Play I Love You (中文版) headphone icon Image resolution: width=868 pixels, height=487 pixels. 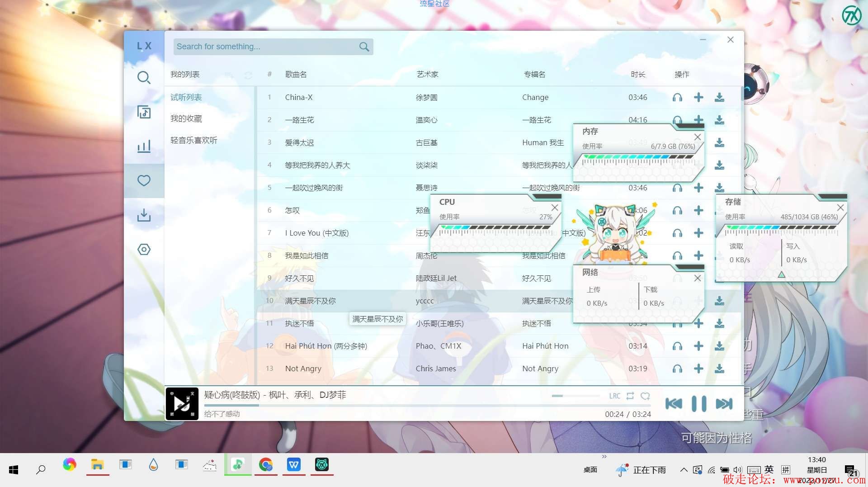point(677,233)
